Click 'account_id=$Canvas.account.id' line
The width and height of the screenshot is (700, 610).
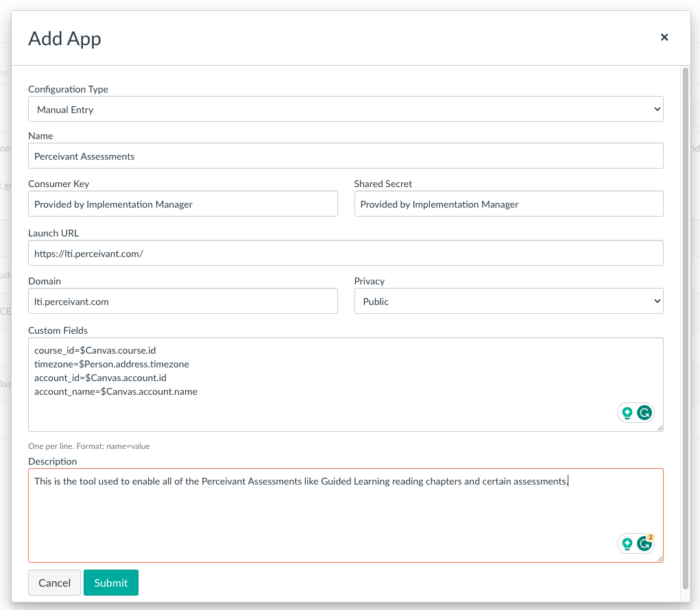(101, 378)
